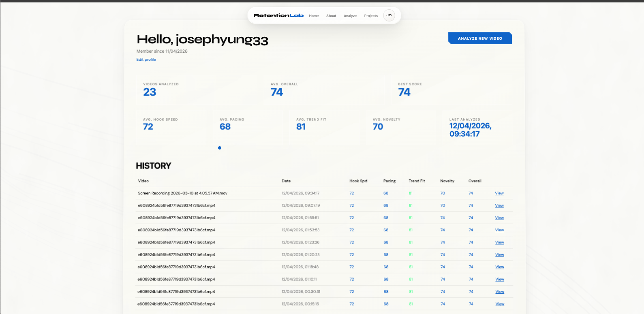Click the date cell 12/04/2026, 01:10:11
The image size is (644, 314).
click(299, 279)
